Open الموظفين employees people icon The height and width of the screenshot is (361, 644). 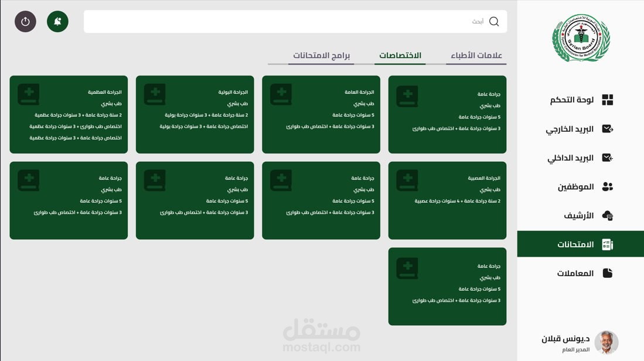pos(608,187)
